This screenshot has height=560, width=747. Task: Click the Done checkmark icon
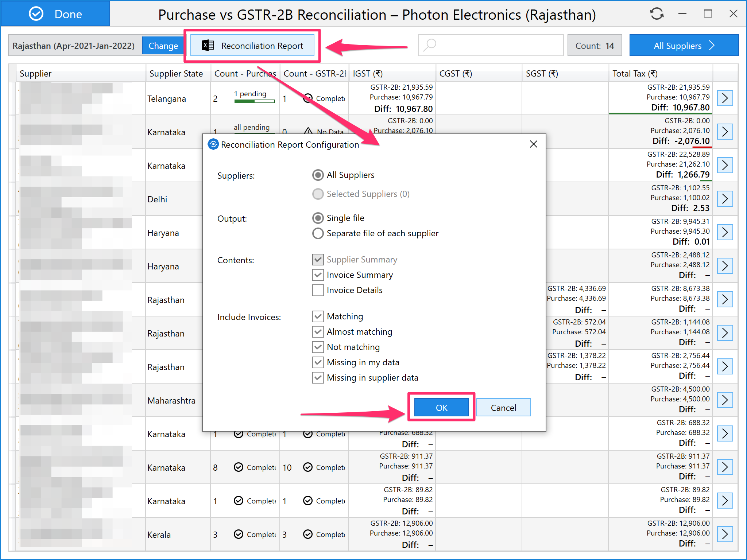[x=36, y=14]
